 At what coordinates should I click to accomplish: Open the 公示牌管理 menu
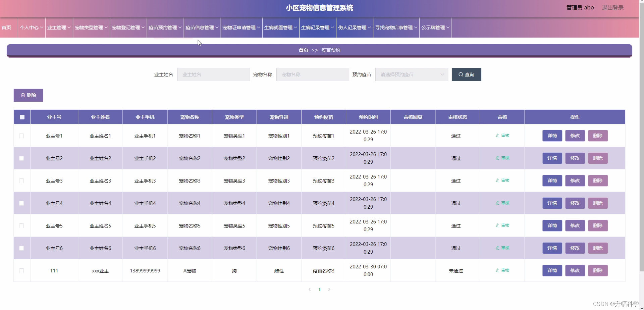pyautogui.click(x=435, y=28)
